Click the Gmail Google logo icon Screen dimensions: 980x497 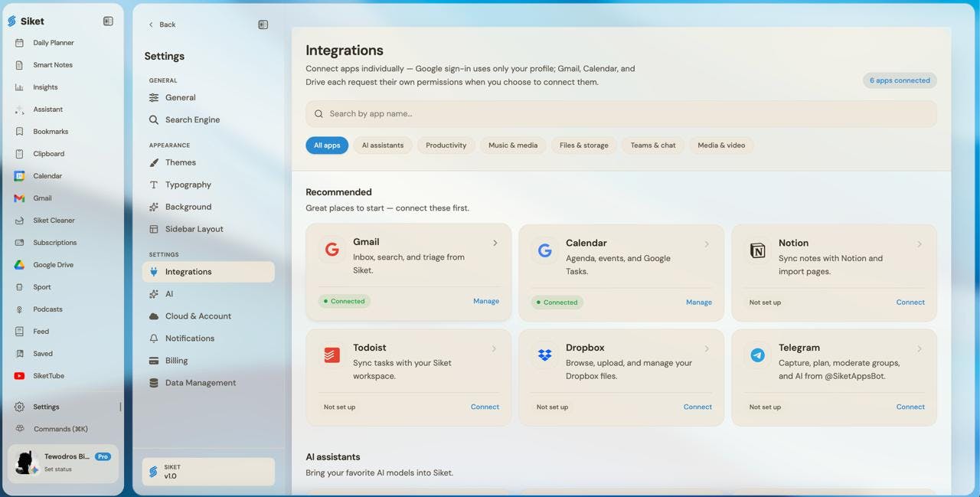coord(332,250)
